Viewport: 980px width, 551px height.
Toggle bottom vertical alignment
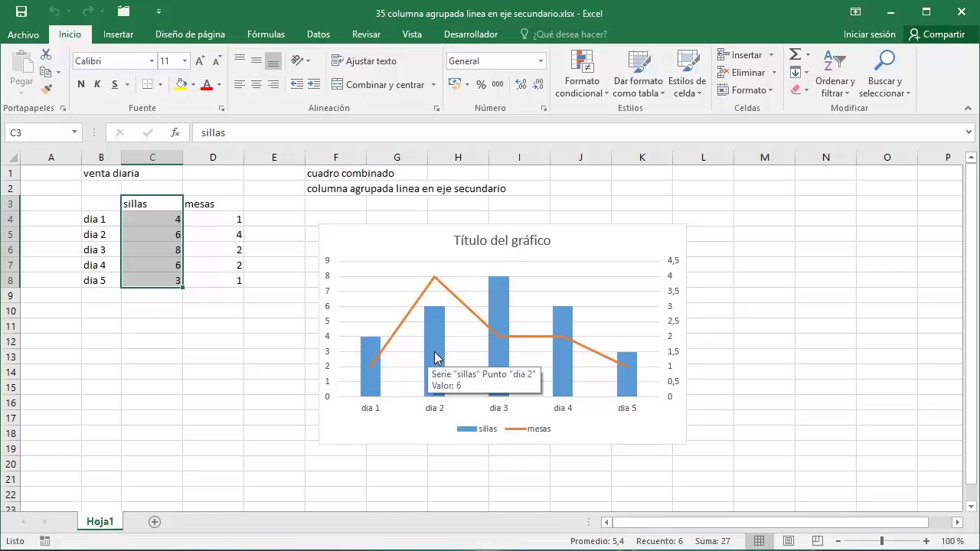[273, 60]
